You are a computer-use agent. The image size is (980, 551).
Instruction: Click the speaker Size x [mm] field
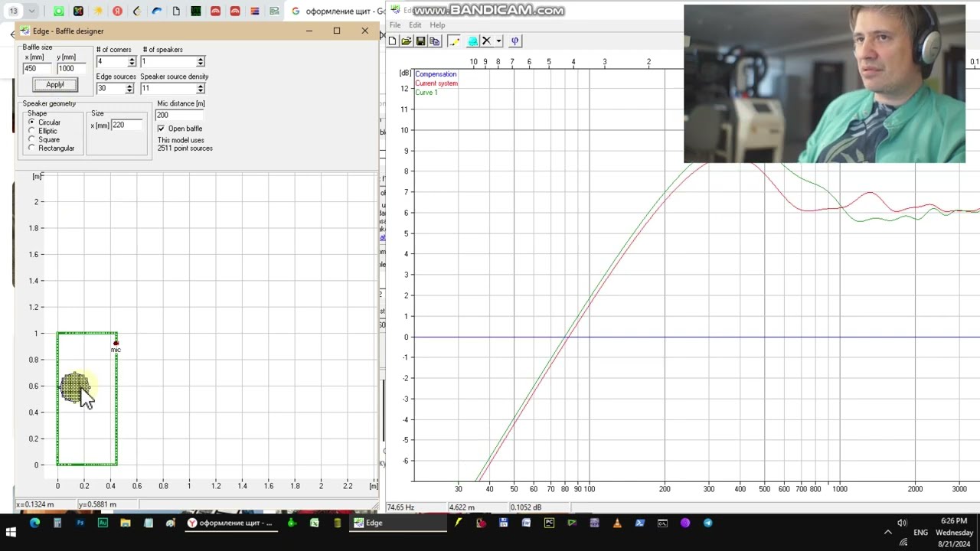click(128, 125)
